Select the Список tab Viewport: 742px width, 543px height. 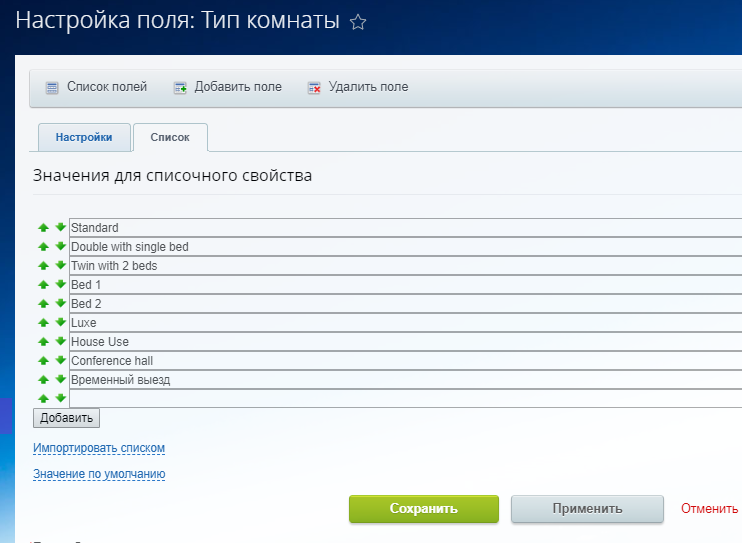(169, 137)
